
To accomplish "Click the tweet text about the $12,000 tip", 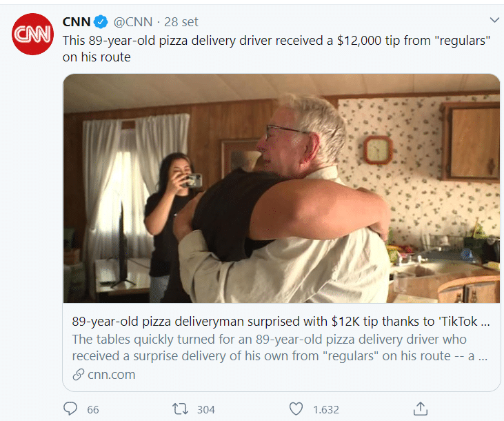I will point(276,48).
